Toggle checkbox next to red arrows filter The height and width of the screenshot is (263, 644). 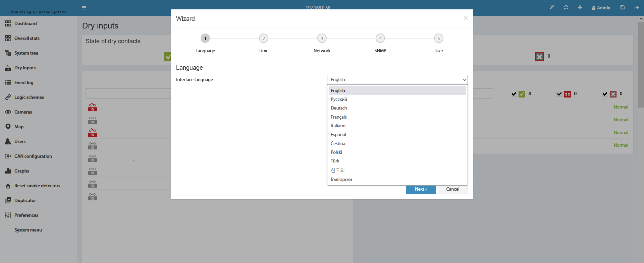click(559, 94)
